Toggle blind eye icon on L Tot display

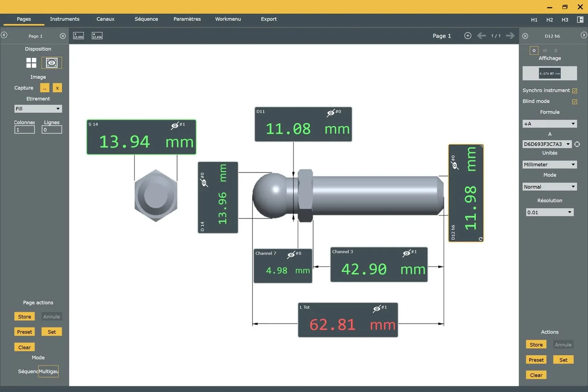click(x=377, y=309)
